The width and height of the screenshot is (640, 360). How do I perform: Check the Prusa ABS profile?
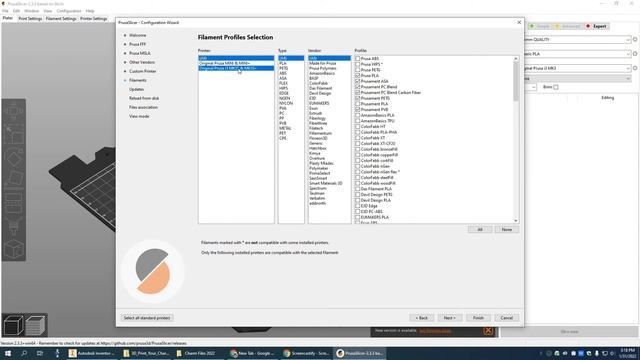click(x=358, y=59)
